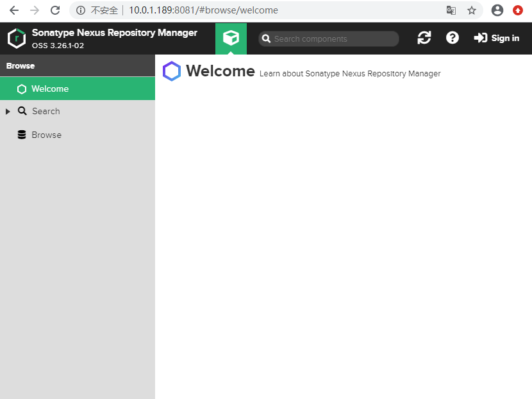This screenshot has width=532, height=399.
Task: Bookmark this page with the star icon
Action: [x=472, y=10]
